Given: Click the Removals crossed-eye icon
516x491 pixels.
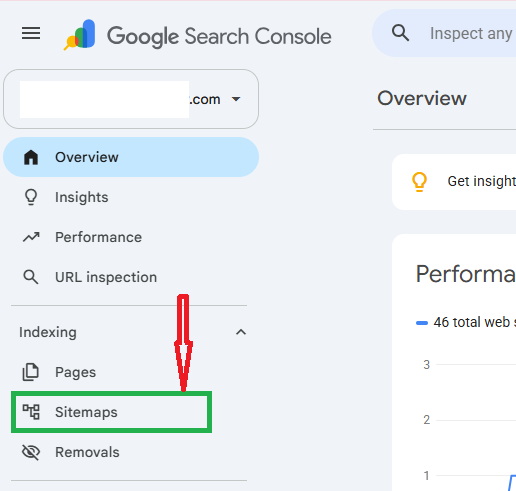Looking at the screenshot, I should point(31,452).
